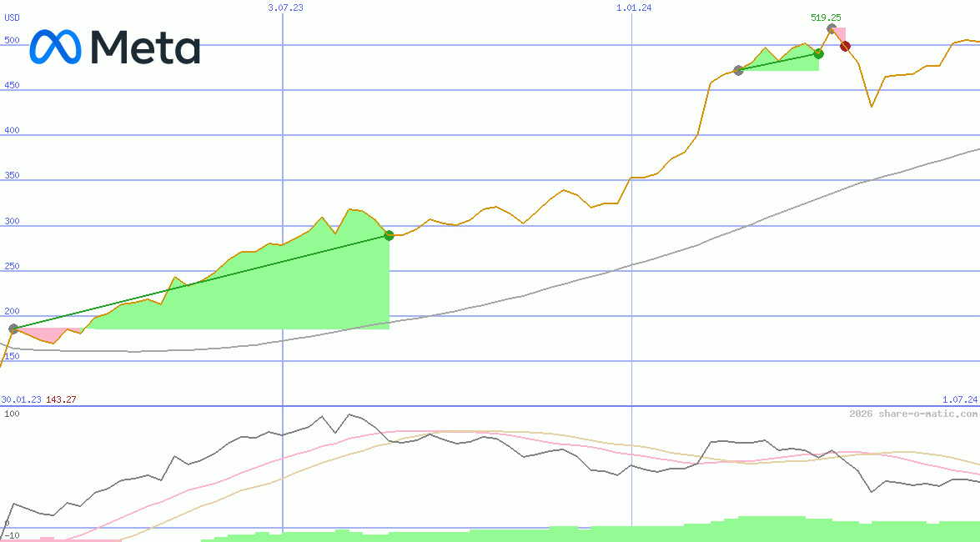Select the 1.07.24 end date label
This screenshot has width=980, height=542.
(959, 399)
